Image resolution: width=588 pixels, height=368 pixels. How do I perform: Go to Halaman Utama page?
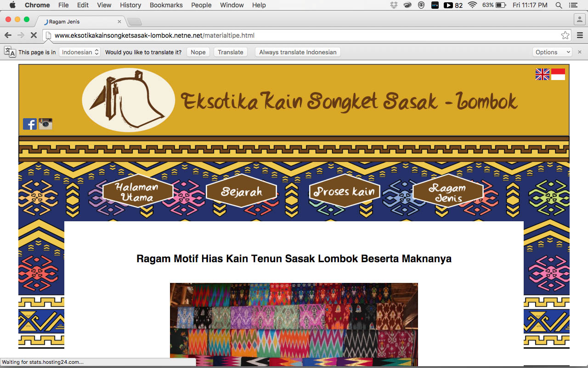coord(137,191)
